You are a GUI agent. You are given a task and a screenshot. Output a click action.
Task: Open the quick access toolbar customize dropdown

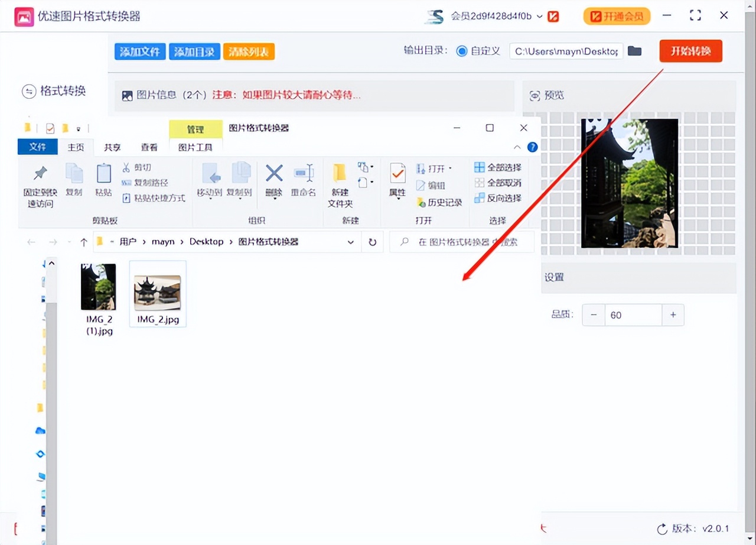tap(78, 128)
